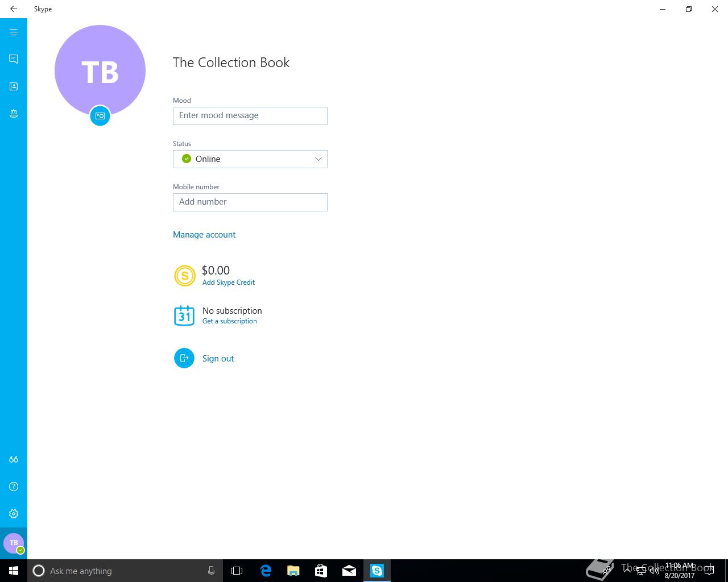Click the No subscription text

tap(232, 311)
